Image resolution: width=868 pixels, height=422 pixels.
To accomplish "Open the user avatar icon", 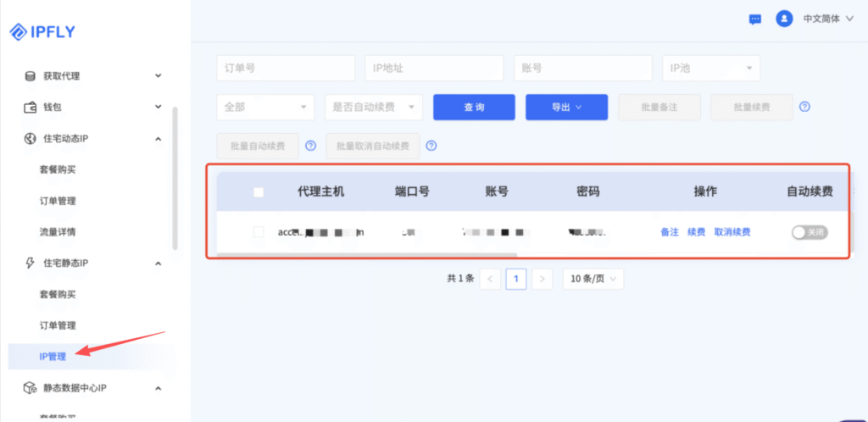I will point(784,19).
